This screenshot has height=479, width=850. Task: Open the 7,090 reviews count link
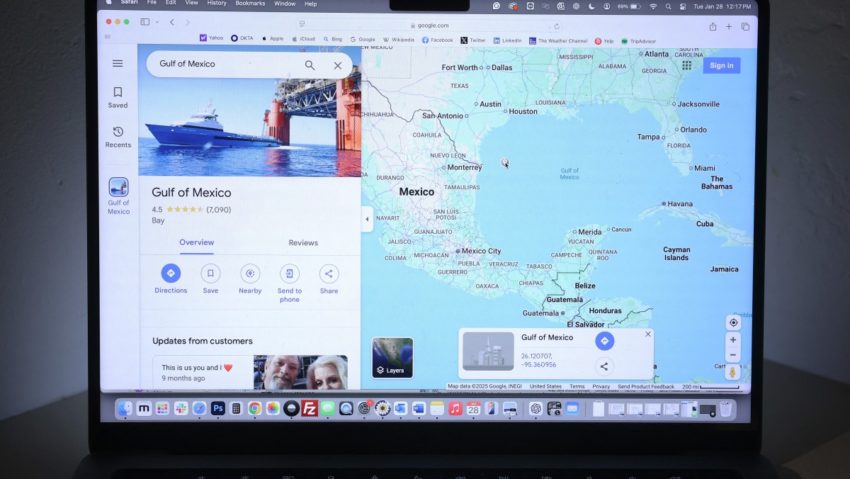(x=218, y=210)
